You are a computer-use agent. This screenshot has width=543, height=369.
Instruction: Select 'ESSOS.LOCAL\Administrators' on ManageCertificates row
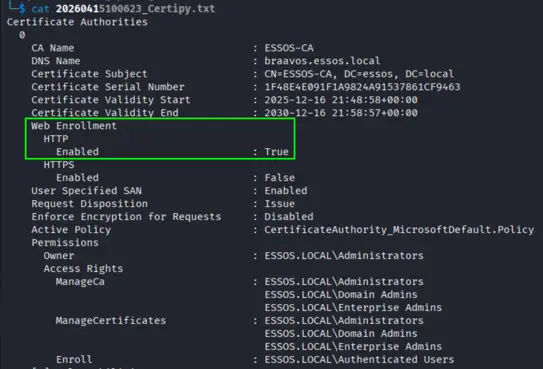pyautogui.click(x=344, y=321)
